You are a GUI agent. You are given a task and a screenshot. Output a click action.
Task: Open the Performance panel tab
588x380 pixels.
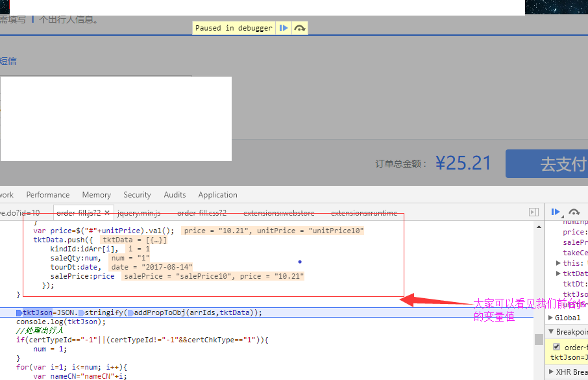pos(47,194)
